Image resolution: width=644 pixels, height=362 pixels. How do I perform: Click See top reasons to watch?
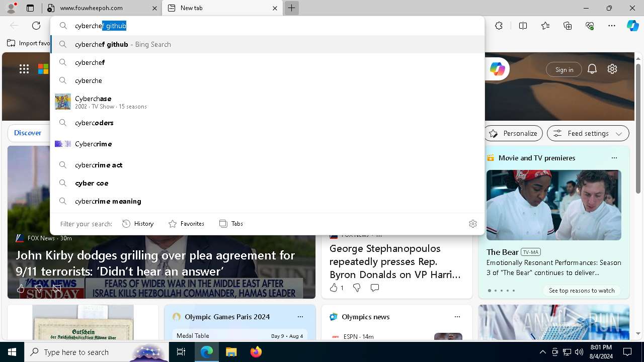(582, 290)
